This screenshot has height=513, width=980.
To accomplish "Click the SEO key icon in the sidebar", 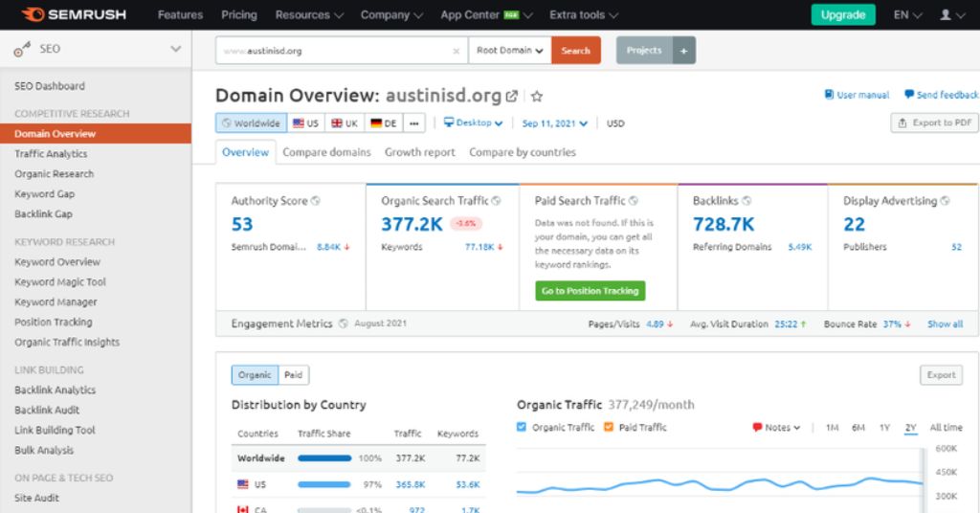I will pyautogui.click(x=22, y=49).
